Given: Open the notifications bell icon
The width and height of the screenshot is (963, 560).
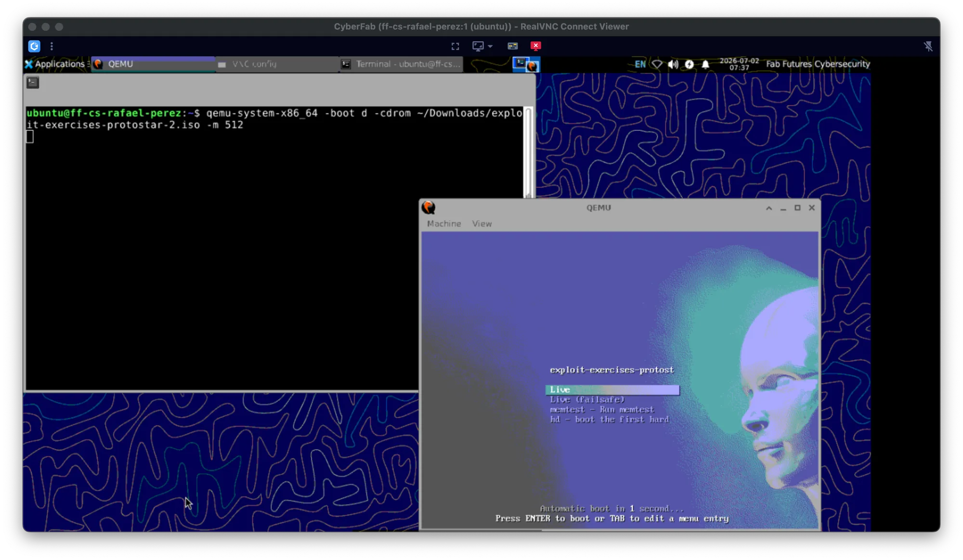Looking at the screenshot, I should click(705, 64).
